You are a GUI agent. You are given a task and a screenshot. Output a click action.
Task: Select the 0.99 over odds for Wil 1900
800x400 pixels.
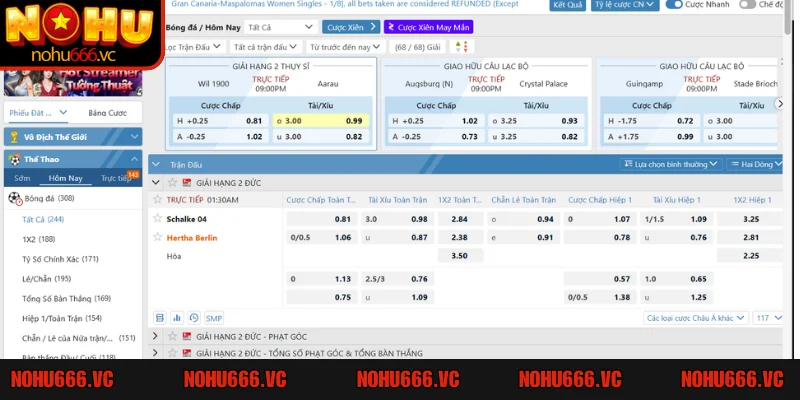tap(354, 121)
